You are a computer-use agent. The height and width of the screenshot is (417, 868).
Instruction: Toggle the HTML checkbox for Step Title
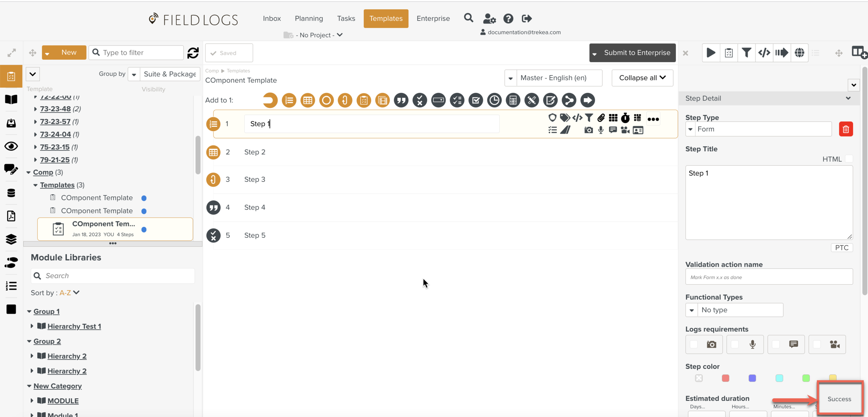pos(849,159)
